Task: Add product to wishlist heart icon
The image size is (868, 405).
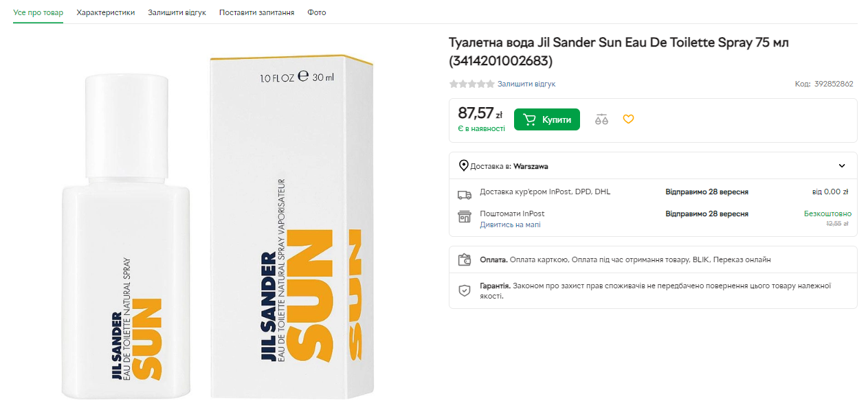Action: point(628,119)
